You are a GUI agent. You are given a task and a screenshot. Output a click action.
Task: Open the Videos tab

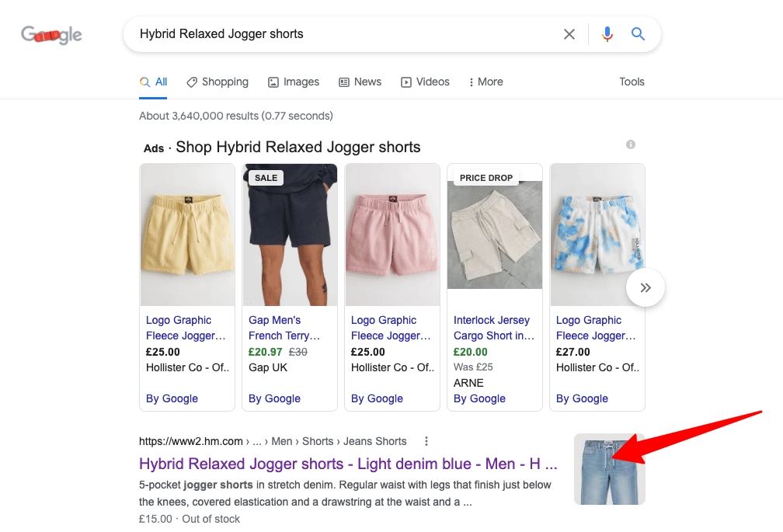pos(425,82)
